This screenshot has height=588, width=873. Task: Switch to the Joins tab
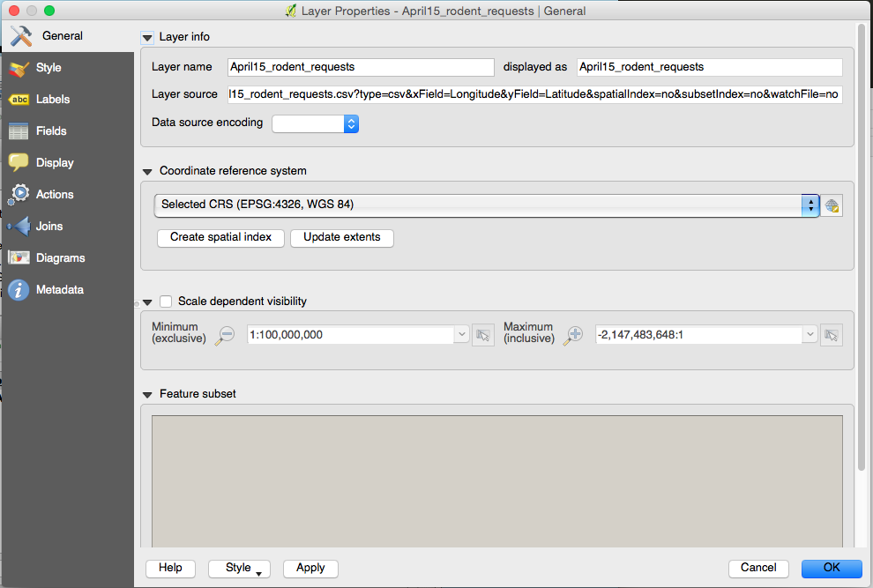tap(48, 227)
